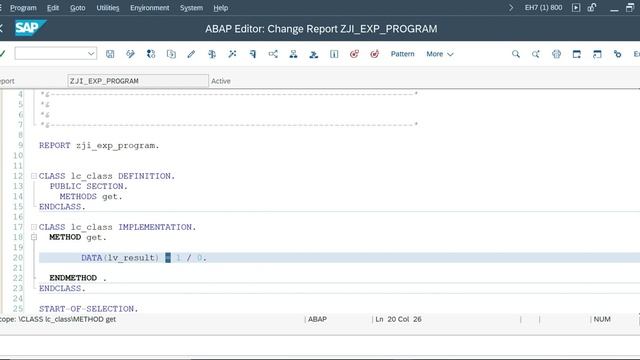Click the right chevron near EH7
The image size is (640, 360).
point(511,8)
